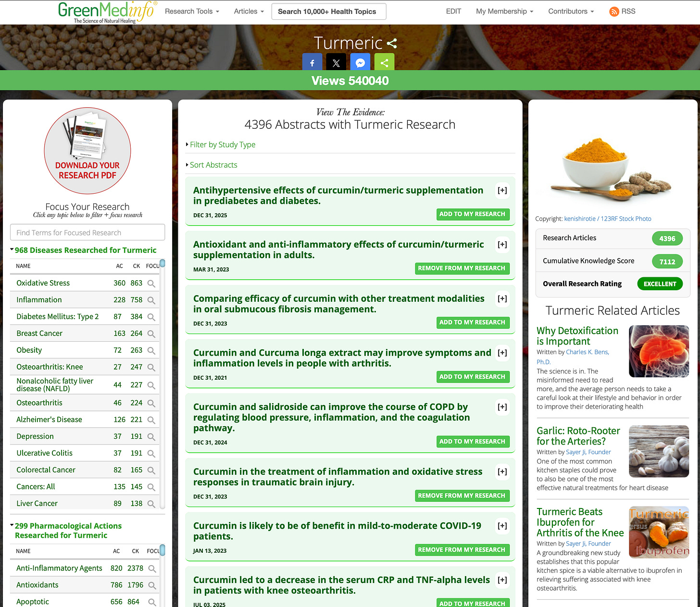Click magnifier for Colorectal Cancer row

(x=151, y=471)
